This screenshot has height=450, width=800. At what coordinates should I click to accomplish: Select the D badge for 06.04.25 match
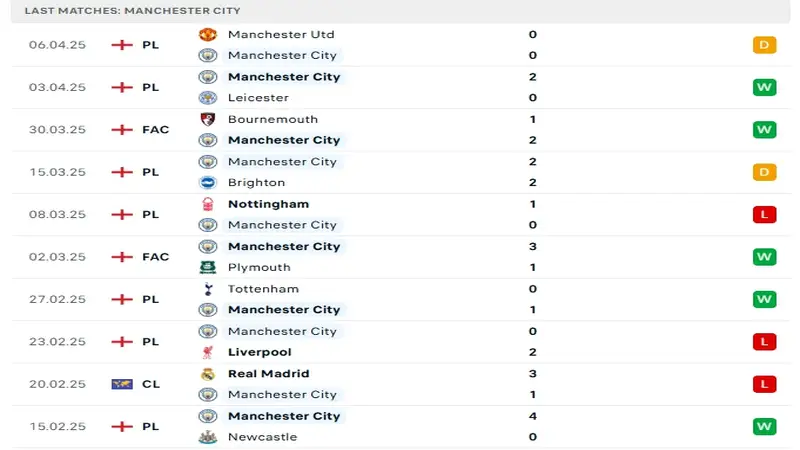click(764, 45)
